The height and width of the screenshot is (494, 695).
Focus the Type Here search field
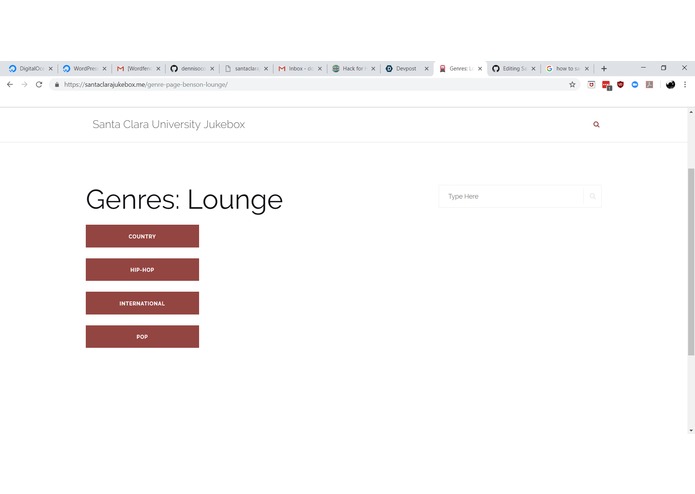(x=511, y=196)
